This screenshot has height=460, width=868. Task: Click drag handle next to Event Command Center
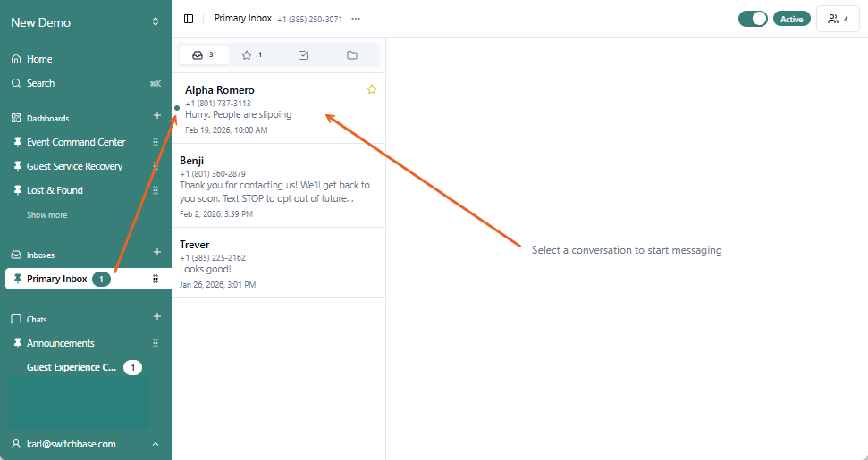[156, 142]
